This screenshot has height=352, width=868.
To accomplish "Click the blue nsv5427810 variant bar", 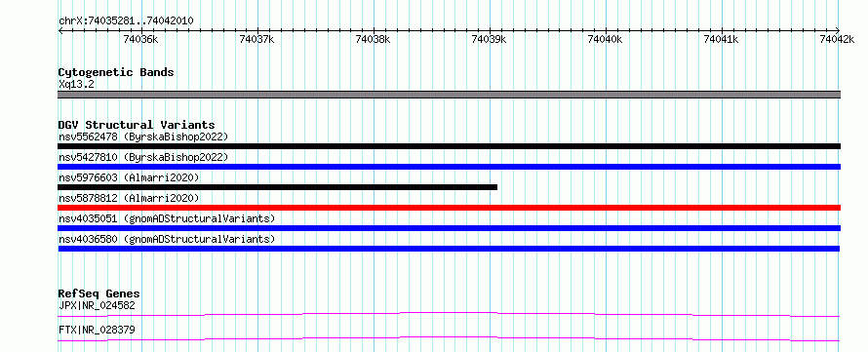I will tap(449, 167).
